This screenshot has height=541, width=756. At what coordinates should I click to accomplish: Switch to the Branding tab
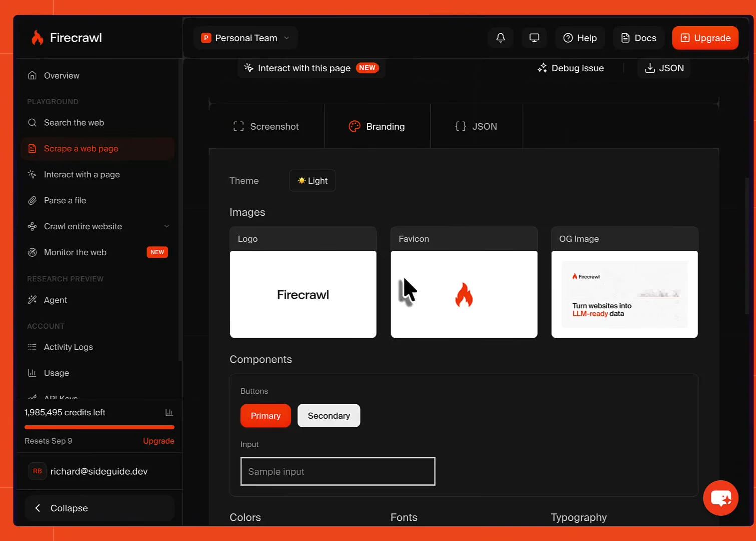click(x=377, y=127)
